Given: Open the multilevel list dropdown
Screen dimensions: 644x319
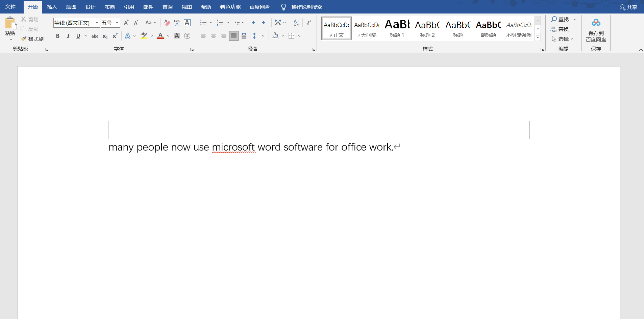Looking at the screenshot, I should (243, 23).
